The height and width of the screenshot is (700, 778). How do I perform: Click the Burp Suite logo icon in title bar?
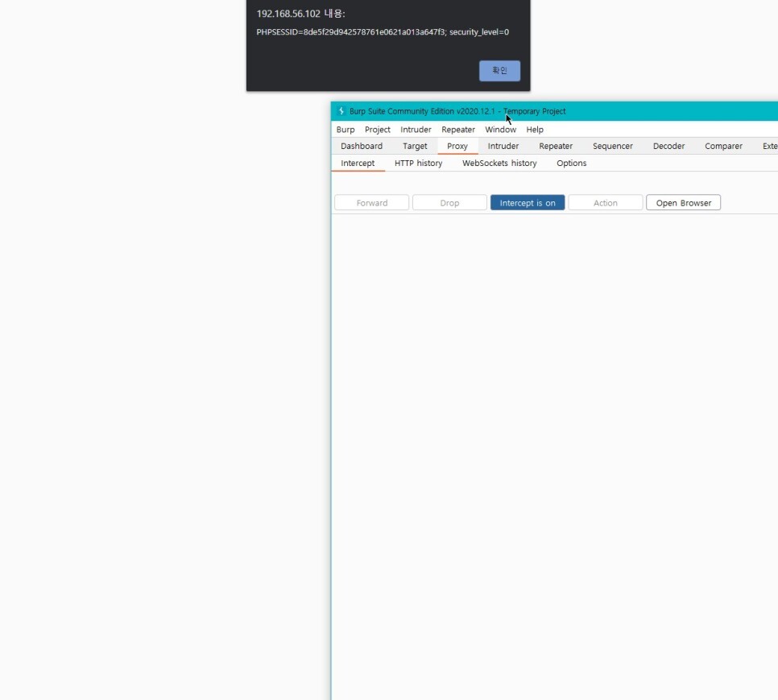click(x=341, y=111)
